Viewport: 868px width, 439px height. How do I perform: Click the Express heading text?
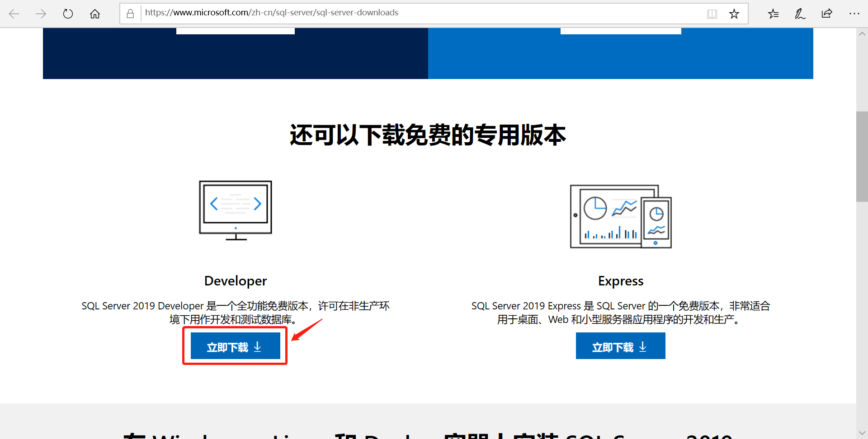point(621,281)
